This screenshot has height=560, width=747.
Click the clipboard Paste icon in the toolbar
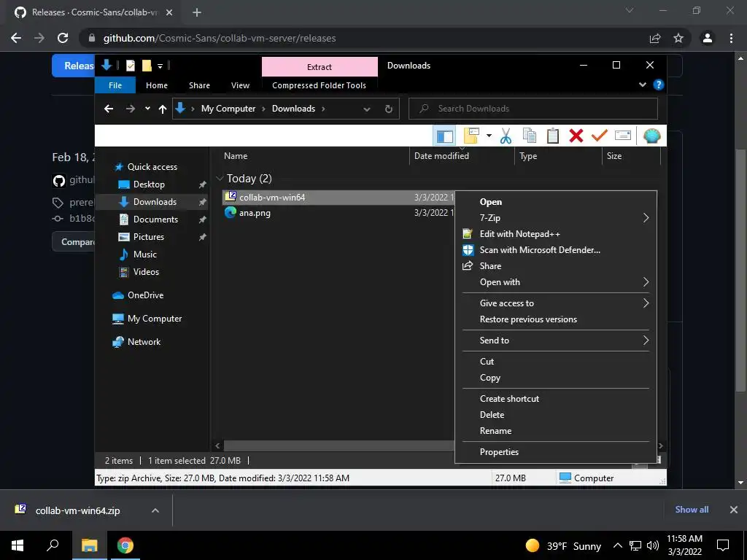(x=553, y=136)
